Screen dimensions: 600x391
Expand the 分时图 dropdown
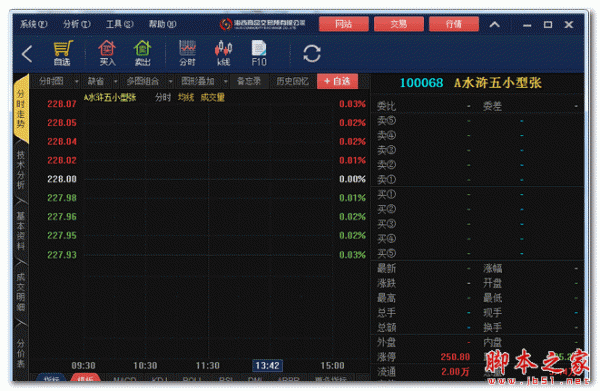coord(77,81)
